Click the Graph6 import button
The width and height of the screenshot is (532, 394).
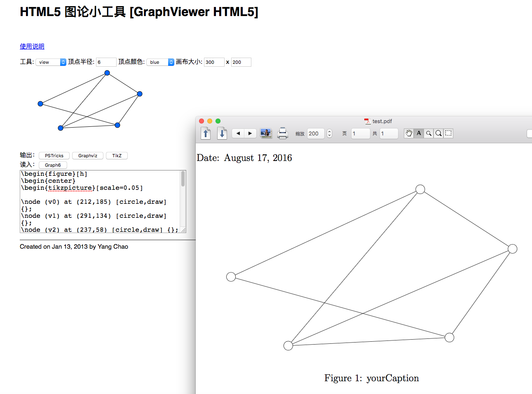(x=53, y=165)
